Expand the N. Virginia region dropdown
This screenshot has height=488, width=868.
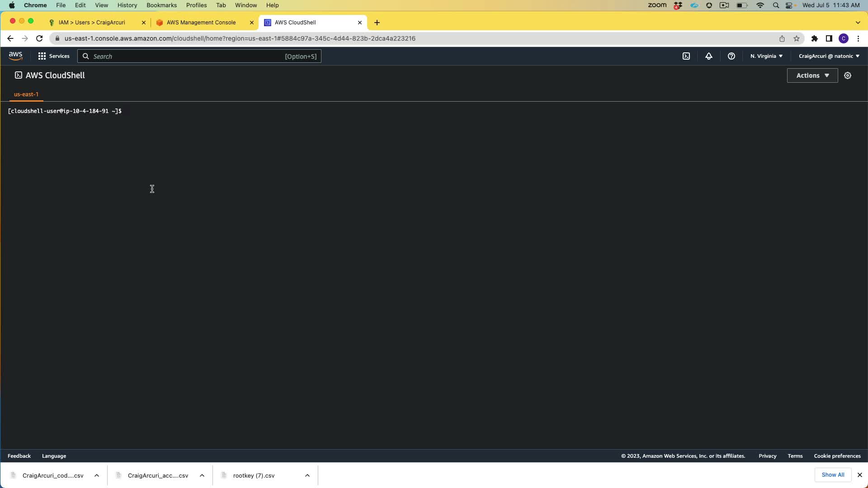766,56
